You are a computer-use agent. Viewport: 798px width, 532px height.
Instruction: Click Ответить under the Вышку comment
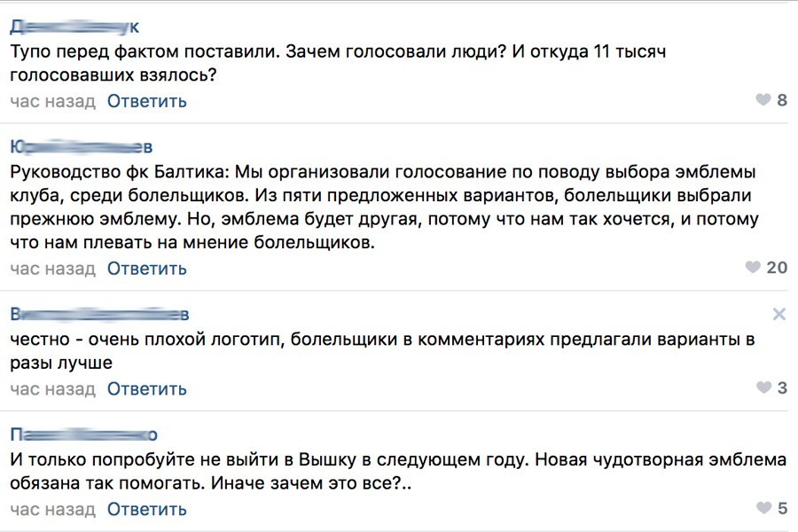147,509
